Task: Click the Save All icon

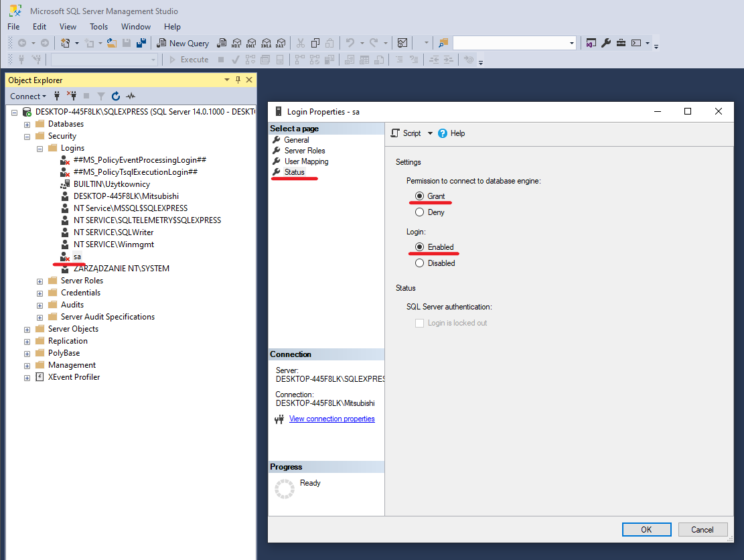Action: point(141,43)
